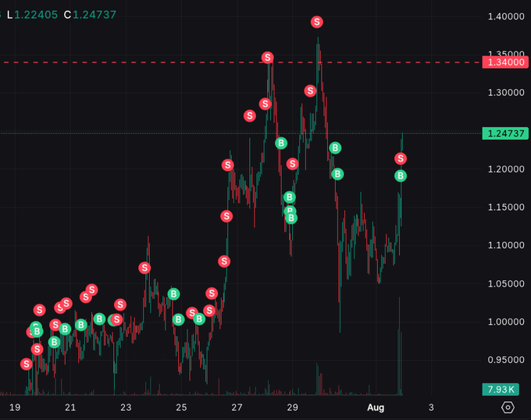Click the 1.15000 price axis label
531x420 pixels.
(506, 207)
